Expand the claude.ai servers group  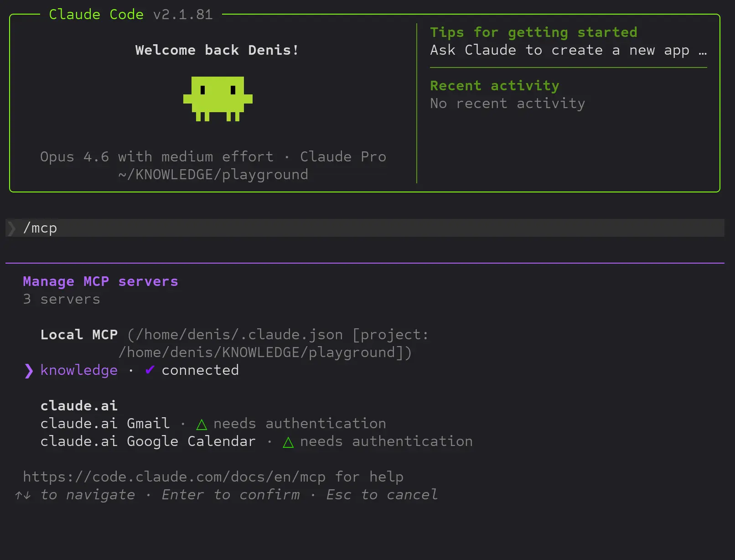pyautogui.click(x=78, y=405)
